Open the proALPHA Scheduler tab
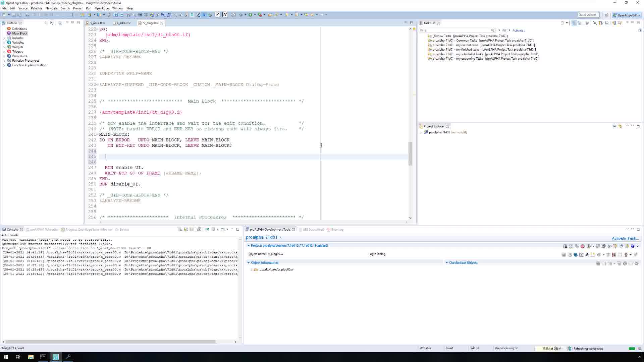The width and height of the screenshot is (644, 362). pyautogui.click(x=42, y=230)
